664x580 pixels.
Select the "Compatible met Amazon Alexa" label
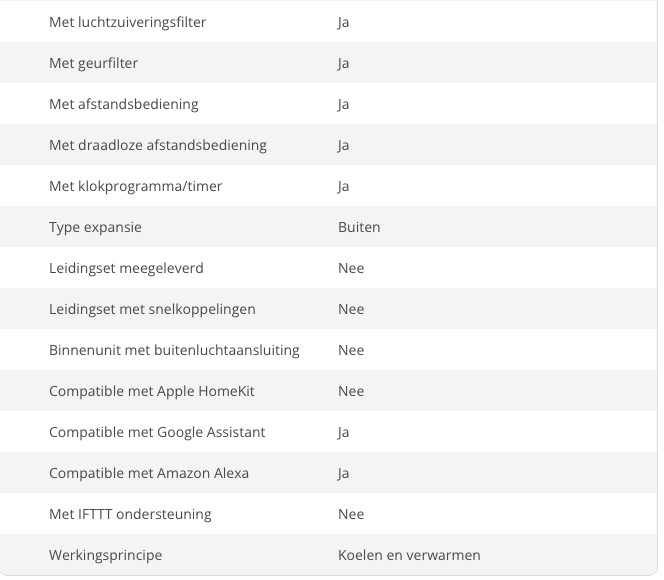(x=149, y=473)
